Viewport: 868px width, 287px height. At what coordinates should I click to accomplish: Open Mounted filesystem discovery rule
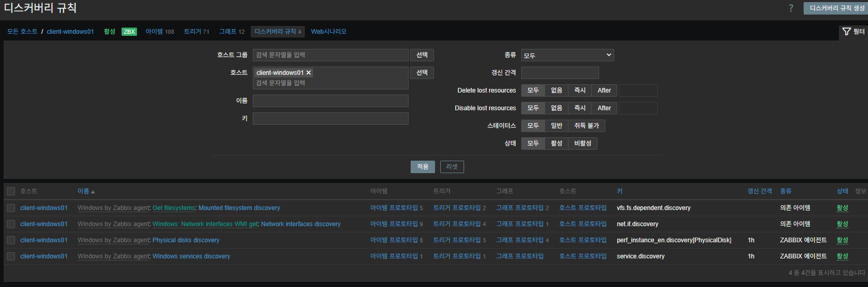pos(239,208)
